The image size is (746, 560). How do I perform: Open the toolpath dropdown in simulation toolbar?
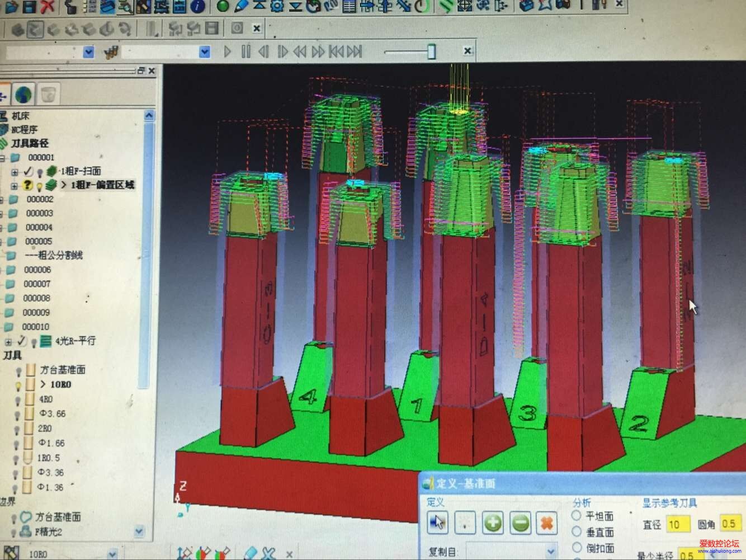point(88,51)
